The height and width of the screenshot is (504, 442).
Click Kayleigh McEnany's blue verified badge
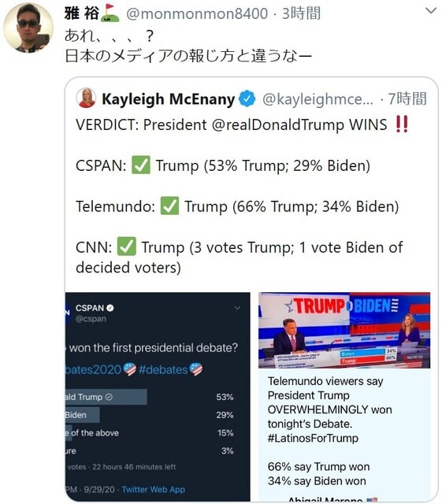pyautogui.click(x=247, y=98)
